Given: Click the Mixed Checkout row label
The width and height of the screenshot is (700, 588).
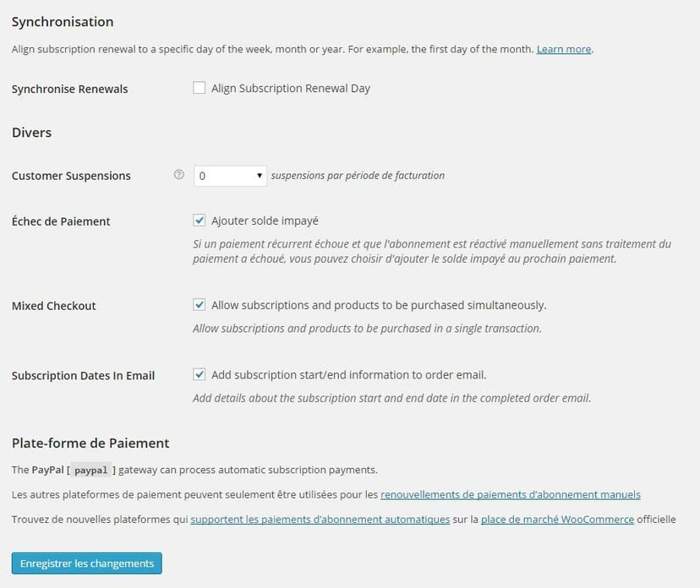Looking at the screenshot, I should [54, 306].
